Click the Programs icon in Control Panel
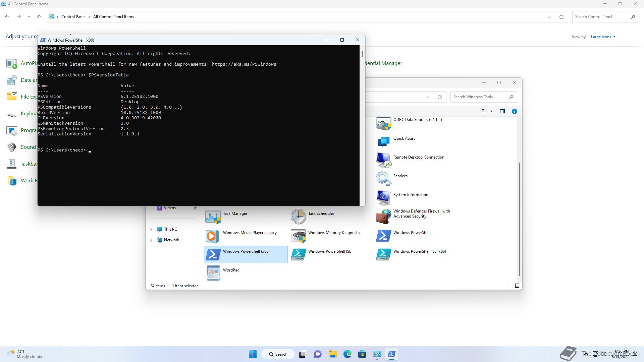 pos(12,130)
